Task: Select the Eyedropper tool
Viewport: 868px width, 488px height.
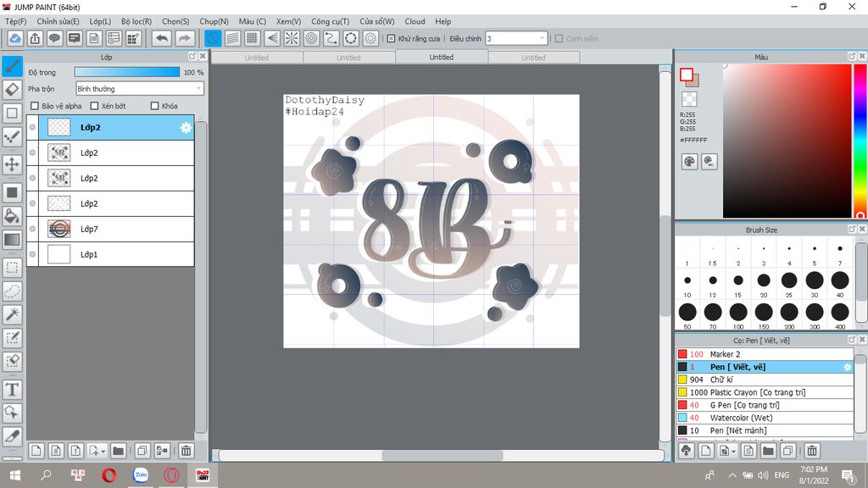Action: coord(12,436)
